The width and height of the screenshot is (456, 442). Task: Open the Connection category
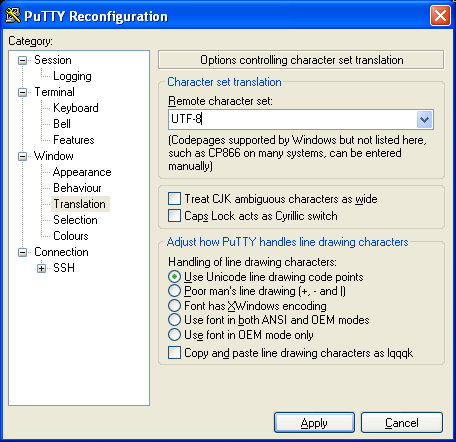point(61,252)
